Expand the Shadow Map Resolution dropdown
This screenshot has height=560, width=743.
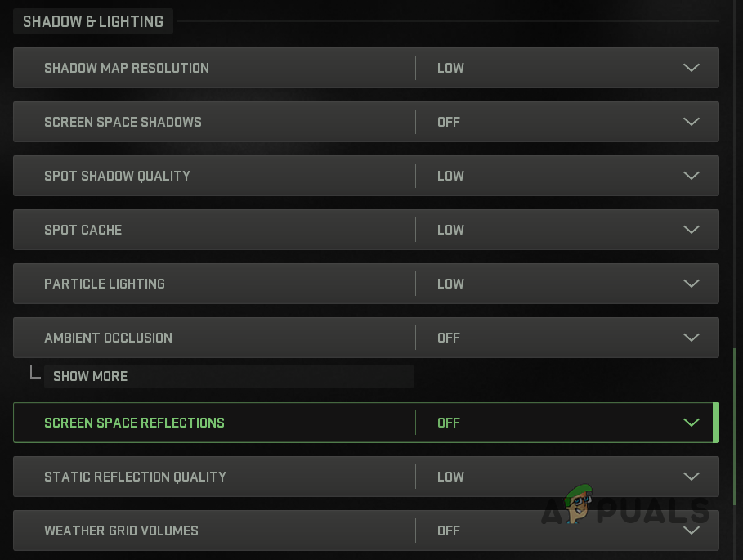click(x=691, y=68)
